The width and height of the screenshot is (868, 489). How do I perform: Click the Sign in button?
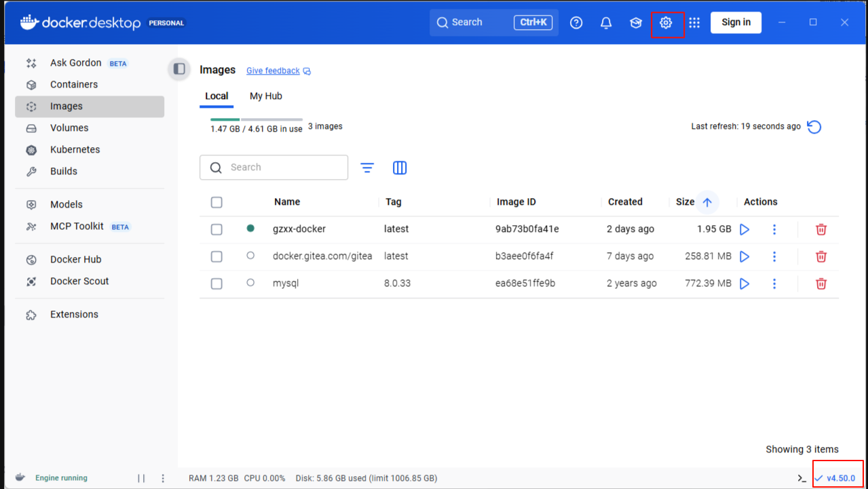click(736, 22)
